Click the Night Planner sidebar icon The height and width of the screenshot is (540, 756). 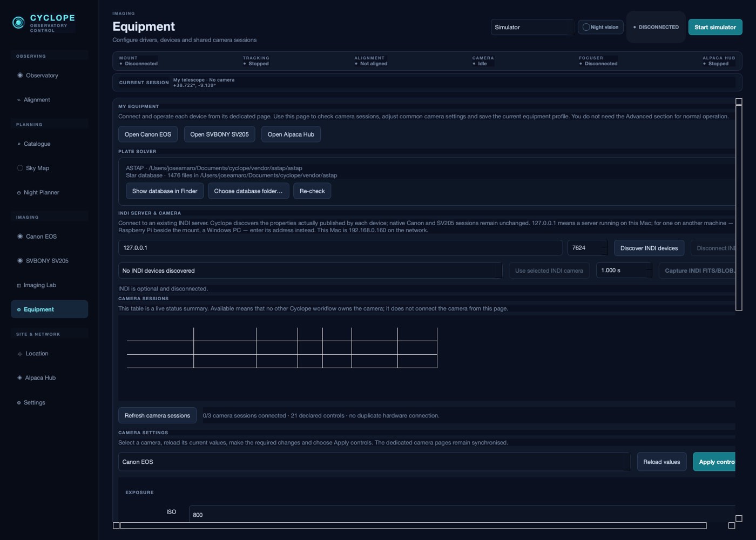[19, 193]
